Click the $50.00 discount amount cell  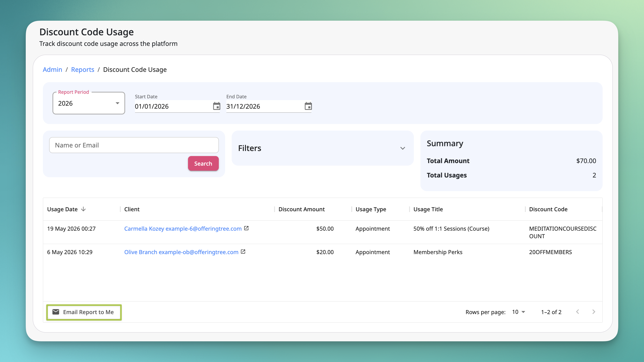coord(325,229)
